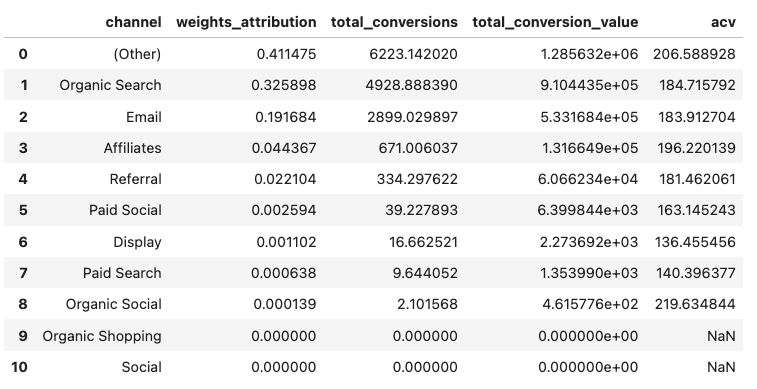
Task: Click the value 0.411475
Action: point(286,54)
